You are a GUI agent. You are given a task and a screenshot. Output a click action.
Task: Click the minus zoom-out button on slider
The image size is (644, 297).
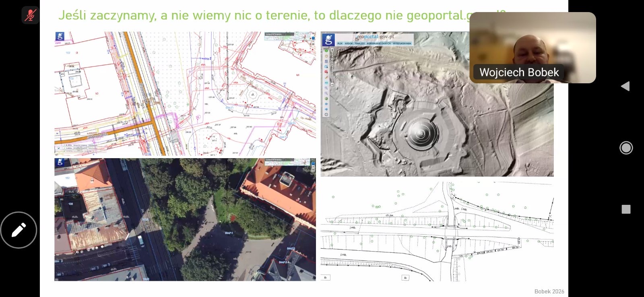[332, 85]
